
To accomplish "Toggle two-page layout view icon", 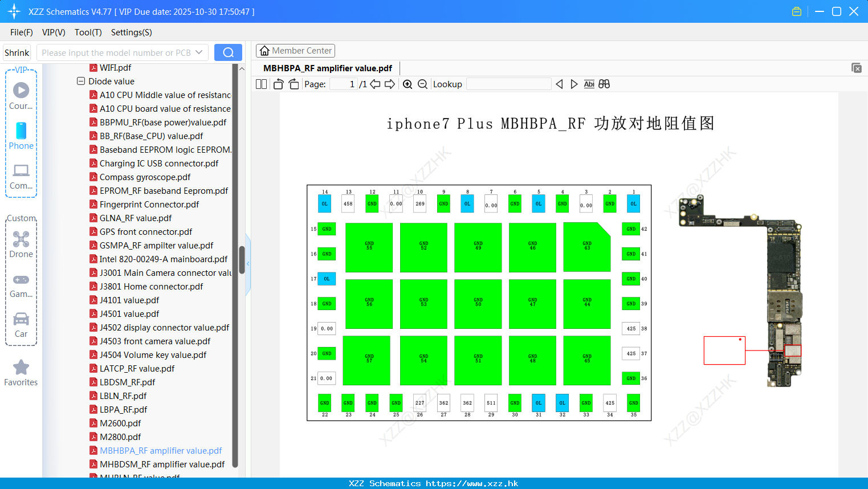I will pyautogui.click(x=261, y=84).
